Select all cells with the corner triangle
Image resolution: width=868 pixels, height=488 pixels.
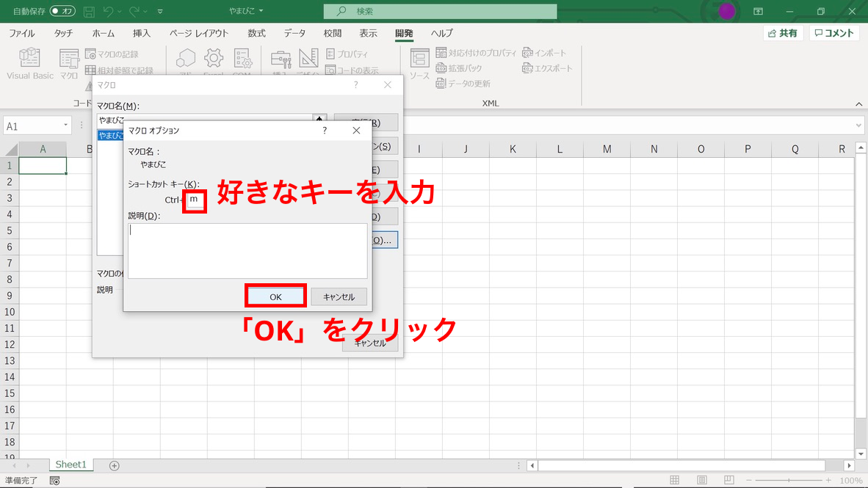[10, 150]
